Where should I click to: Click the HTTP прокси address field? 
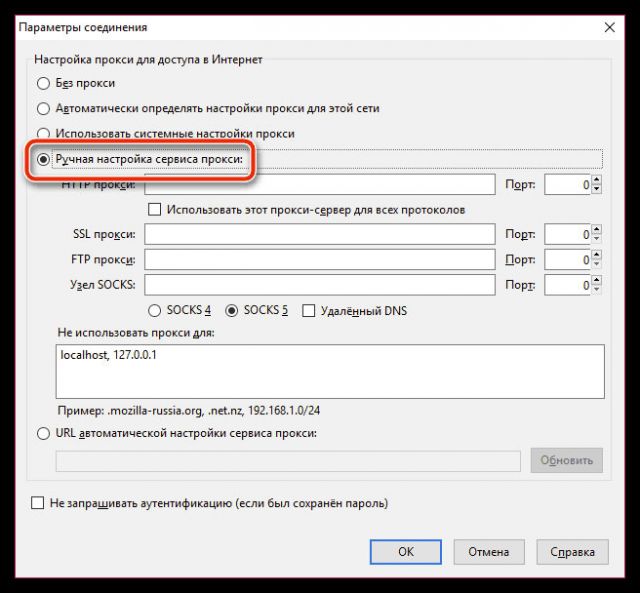tap(320, 184)
